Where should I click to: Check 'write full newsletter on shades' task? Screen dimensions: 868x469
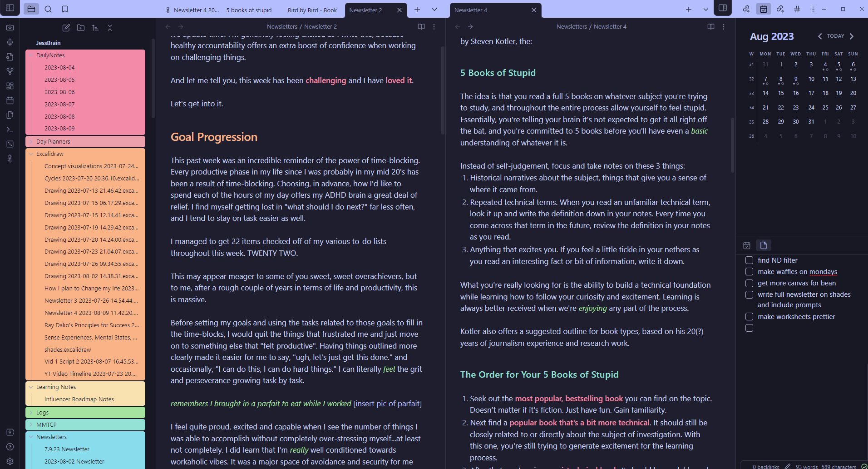[749, 294]
